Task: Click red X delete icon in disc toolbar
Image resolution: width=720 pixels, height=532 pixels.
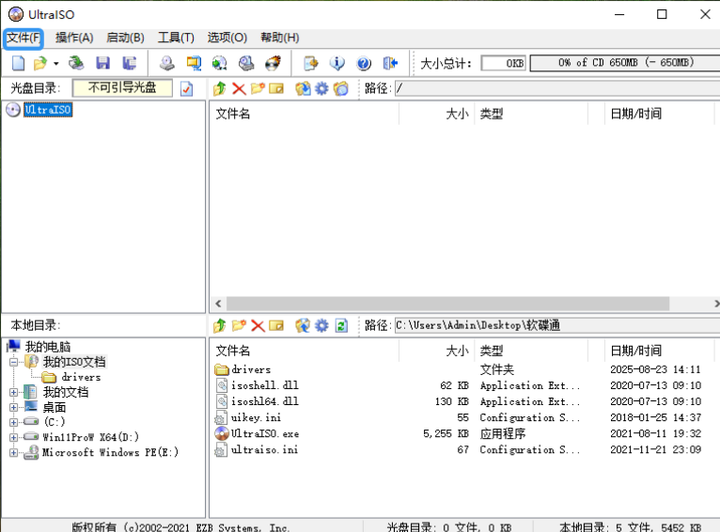Action: [x=239, y=88]
